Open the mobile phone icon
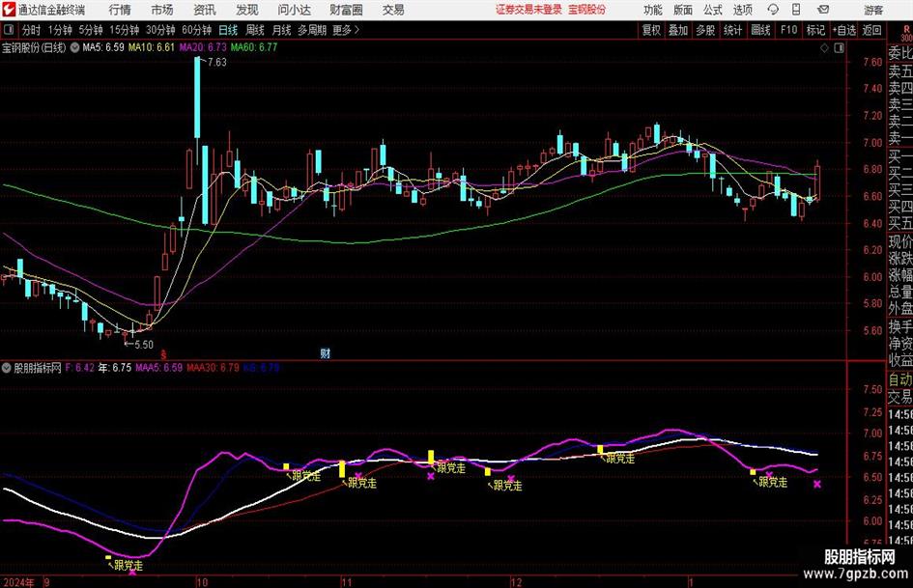This screenshot has width=913, height=588. pos(796,10)
